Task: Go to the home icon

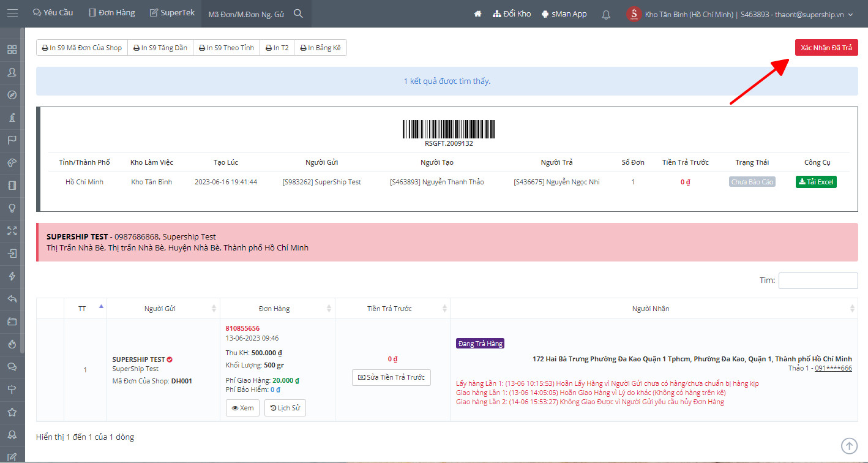Action: (478, 13)
